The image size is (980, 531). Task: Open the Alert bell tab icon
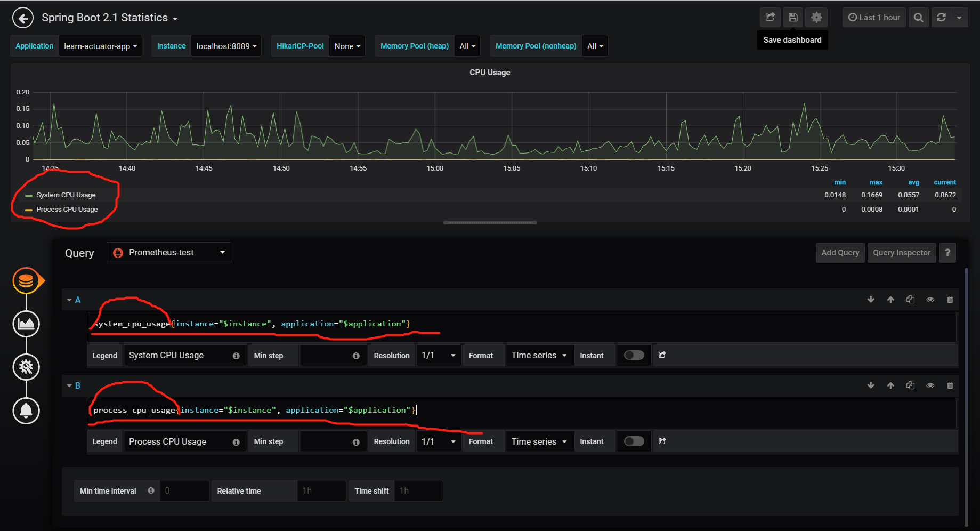[x=26, y=411]
